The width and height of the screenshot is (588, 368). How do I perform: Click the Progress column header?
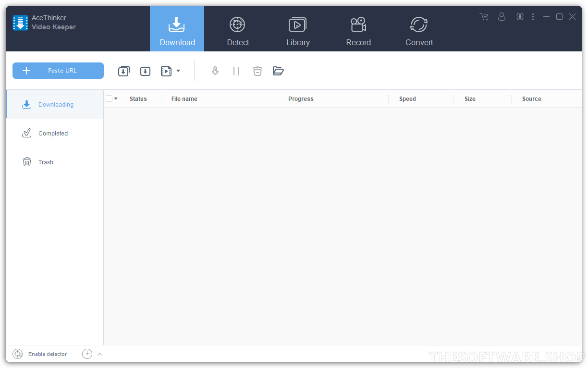pos(301,99)
